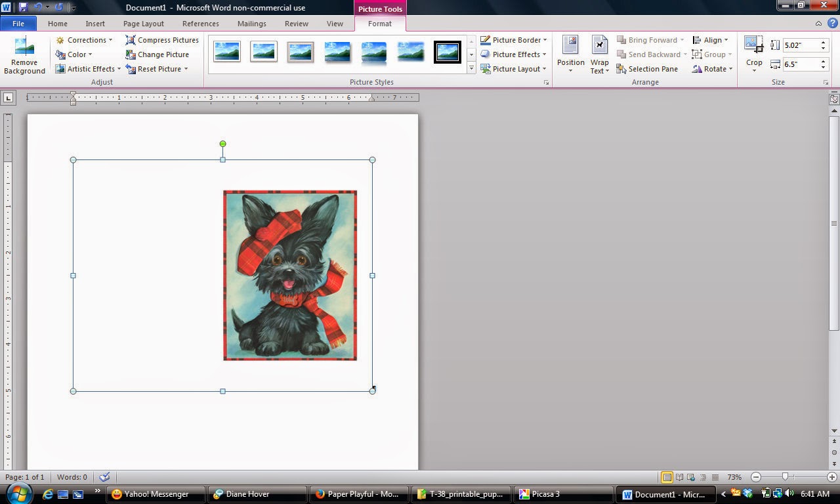The image size is (840, 504).
Task: Select the Crop tool
Action: pos(754,55)
